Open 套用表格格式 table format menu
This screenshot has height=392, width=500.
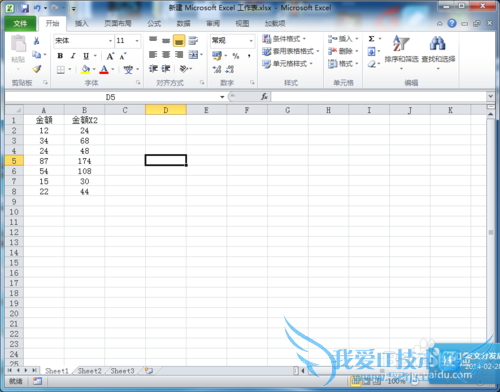click(x=291, y=51)
